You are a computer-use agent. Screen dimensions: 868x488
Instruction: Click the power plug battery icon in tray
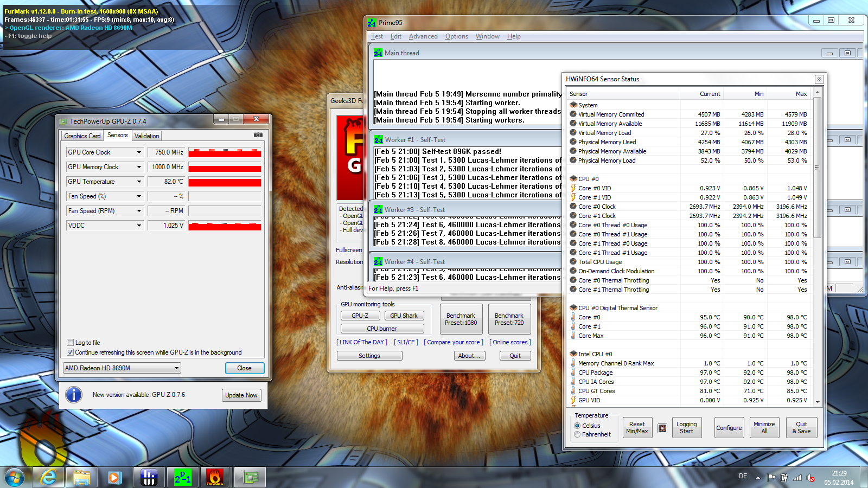784,478
